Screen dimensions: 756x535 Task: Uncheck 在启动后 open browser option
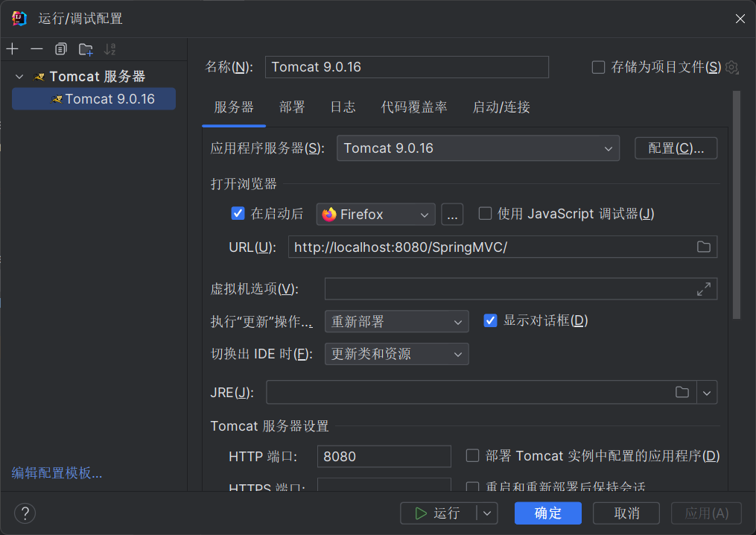point(238,213)
